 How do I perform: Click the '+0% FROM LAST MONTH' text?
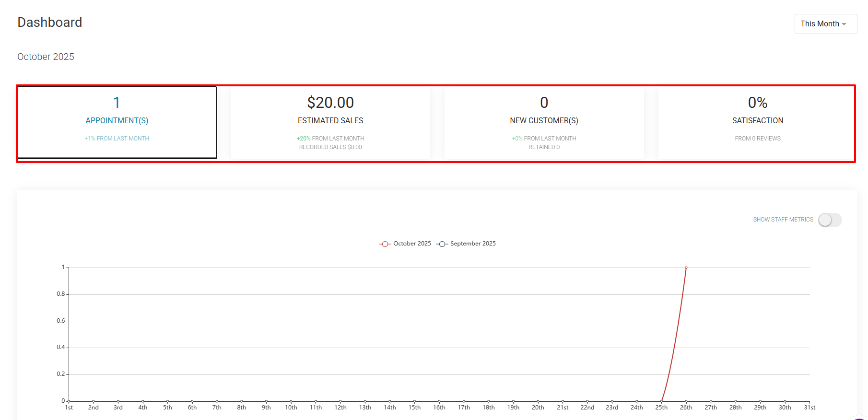point(544,139)
